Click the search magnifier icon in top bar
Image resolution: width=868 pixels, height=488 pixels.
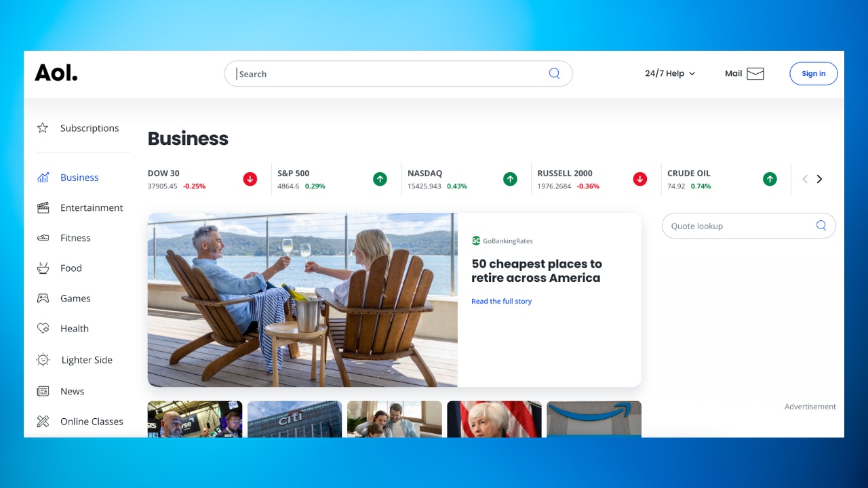[x=554, y=74]
